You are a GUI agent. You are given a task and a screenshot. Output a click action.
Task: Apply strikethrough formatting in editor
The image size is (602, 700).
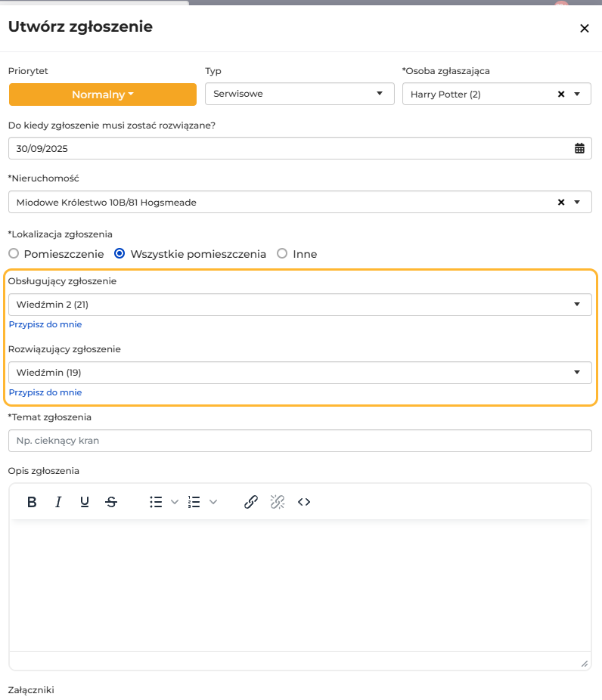(111, 502)
